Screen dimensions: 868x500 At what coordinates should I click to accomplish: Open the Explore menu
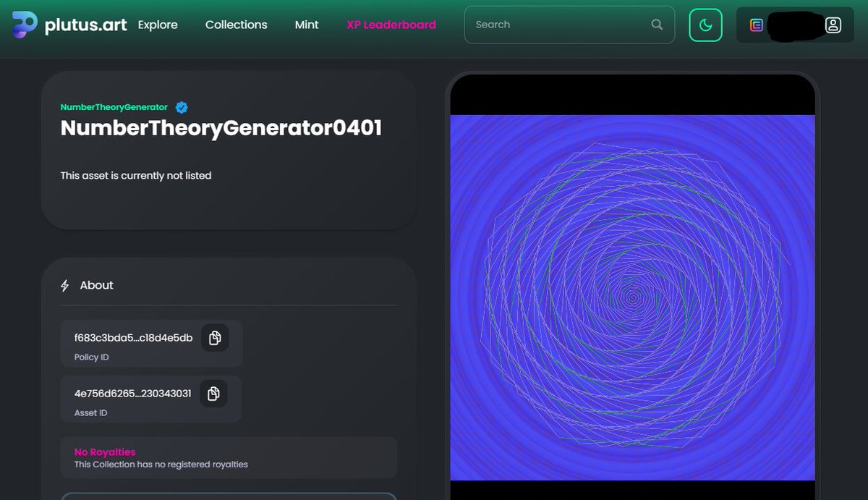pyautogui.click(x=158, y=25)
